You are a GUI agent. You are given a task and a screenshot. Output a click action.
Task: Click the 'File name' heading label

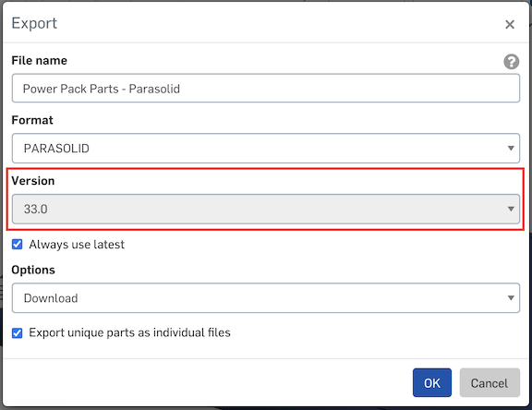pyautogui.click(x=40, y=60)
